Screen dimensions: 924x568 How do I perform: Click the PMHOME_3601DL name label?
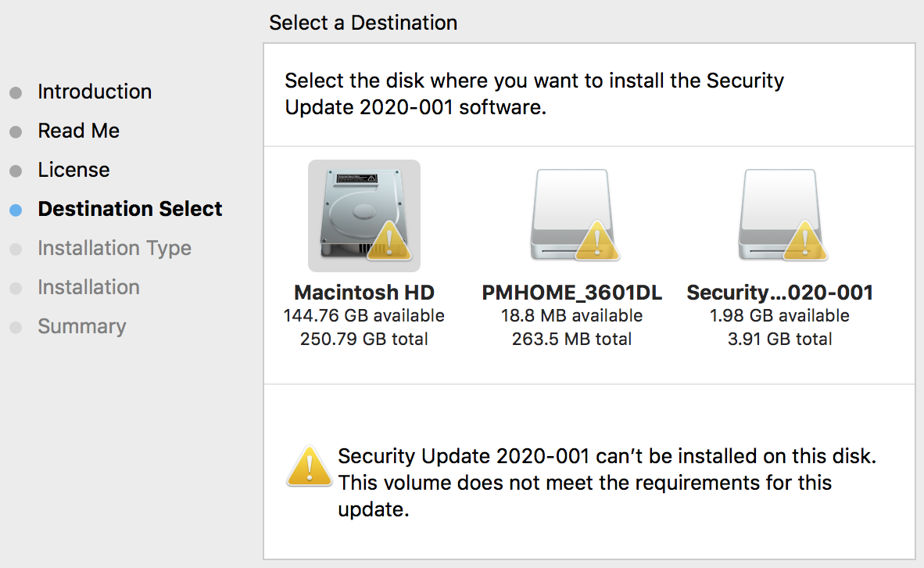tap(572, 293)
